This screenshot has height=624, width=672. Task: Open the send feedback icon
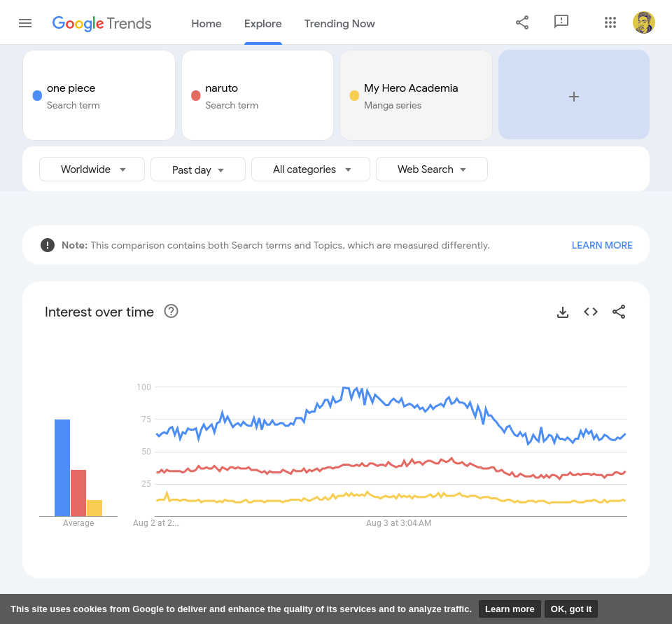pyautogui.click(x=561, y=22)
